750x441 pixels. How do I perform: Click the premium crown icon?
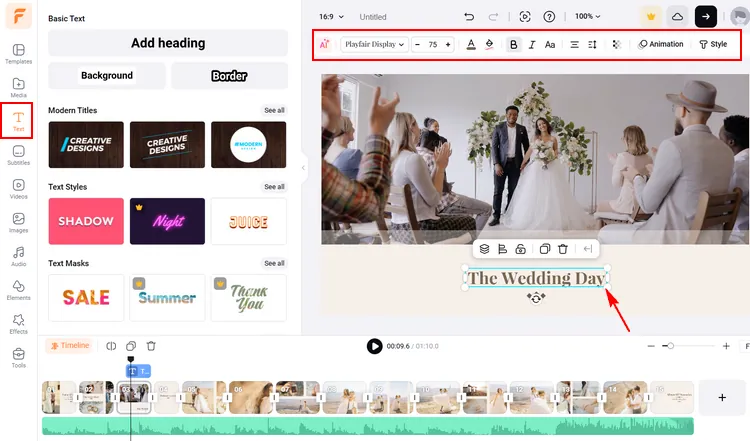pos(651,17)
